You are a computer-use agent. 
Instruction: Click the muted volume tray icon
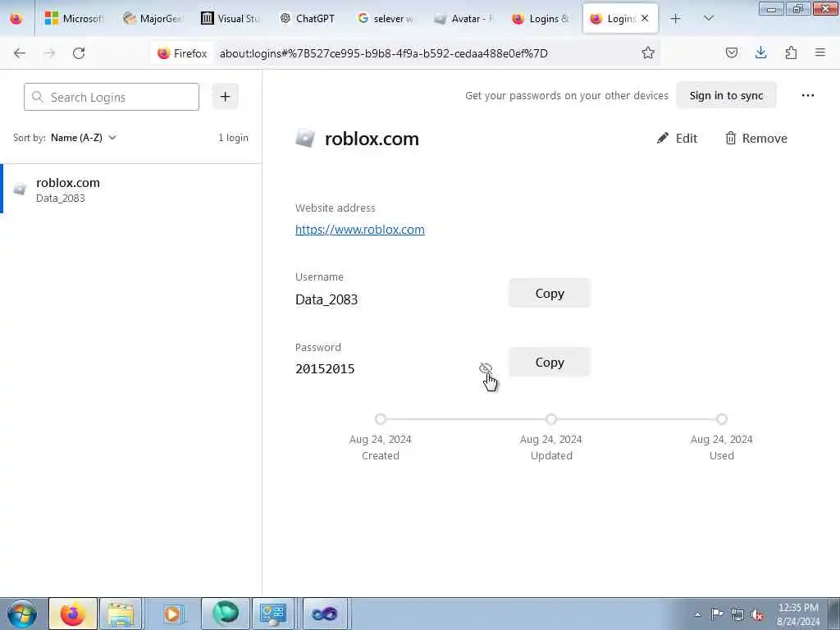[x=757, y=614]
